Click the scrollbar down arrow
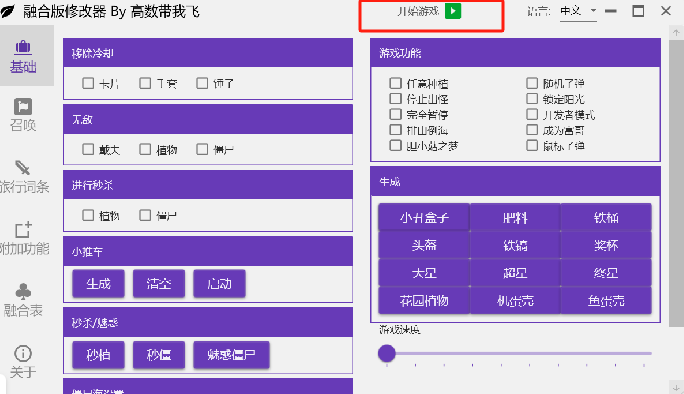This screenshot has width=684, height=394. pos(676,387)
